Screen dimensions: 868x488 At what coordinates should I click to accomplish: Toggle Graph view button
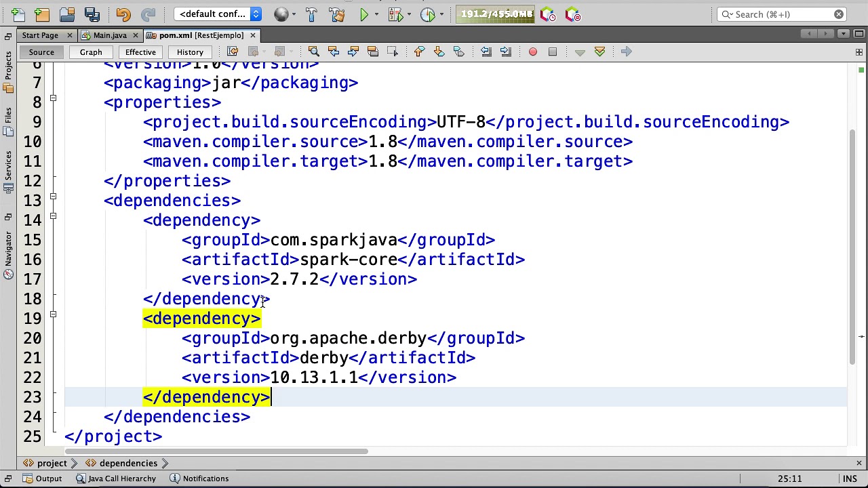[91, 52]
